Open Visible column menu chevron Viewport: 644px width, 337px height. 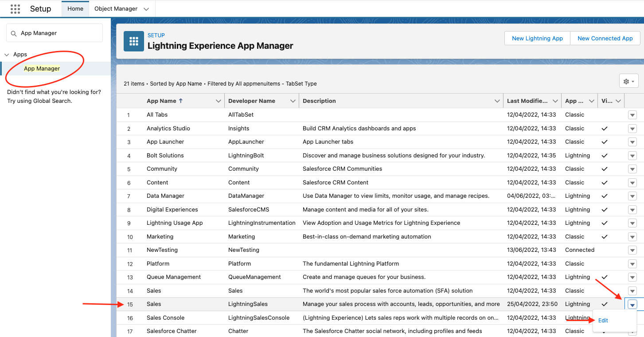click(x=618, y=101)
